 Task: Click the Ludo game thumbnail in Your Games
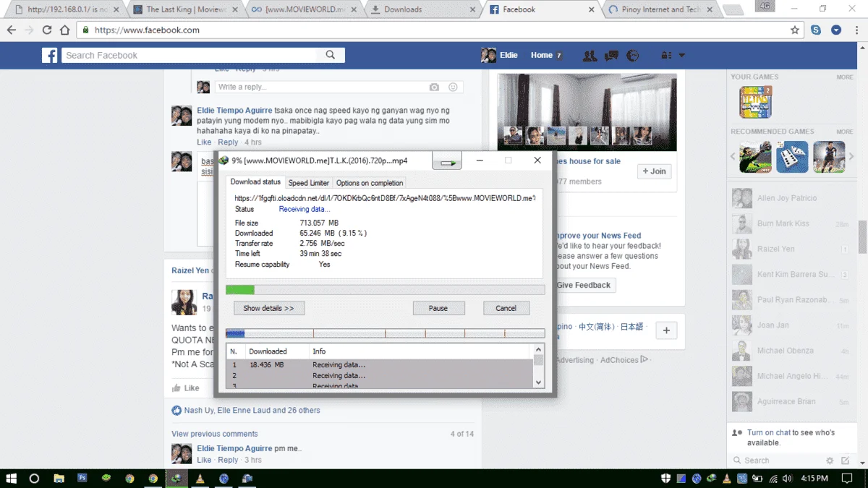755,102
